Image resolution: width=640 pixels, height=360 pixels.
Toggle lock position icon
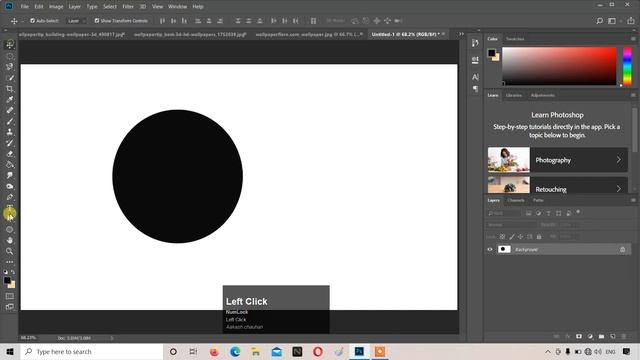click(x=520, y=237)
